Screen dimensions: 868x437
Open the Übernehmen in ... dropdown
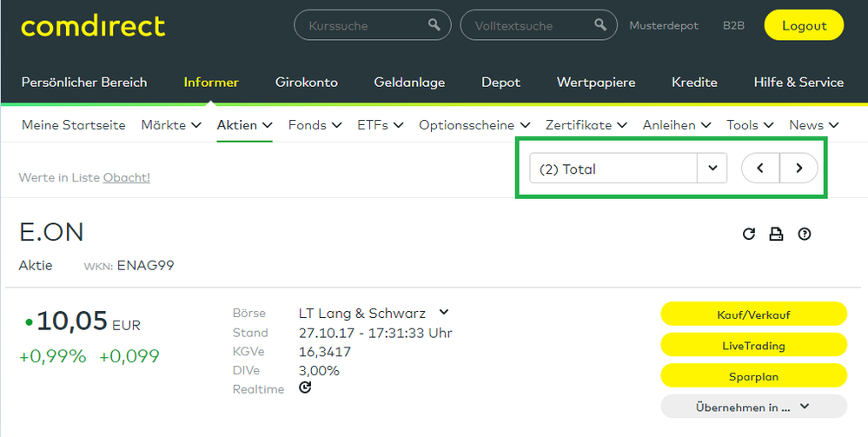pyautogui.click(x=753, y=406)
